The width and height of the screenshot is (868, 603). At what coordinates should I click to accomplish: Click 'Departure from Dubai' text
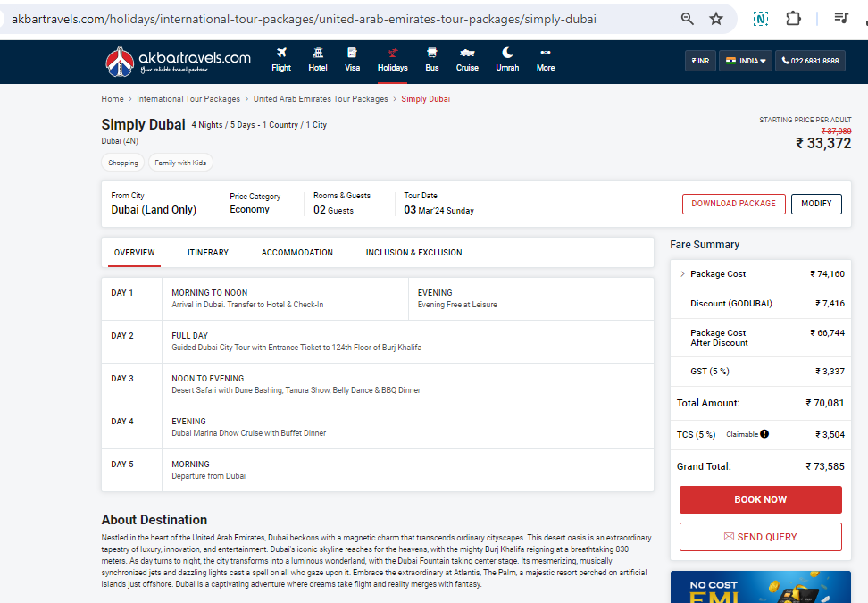point(209,476)
